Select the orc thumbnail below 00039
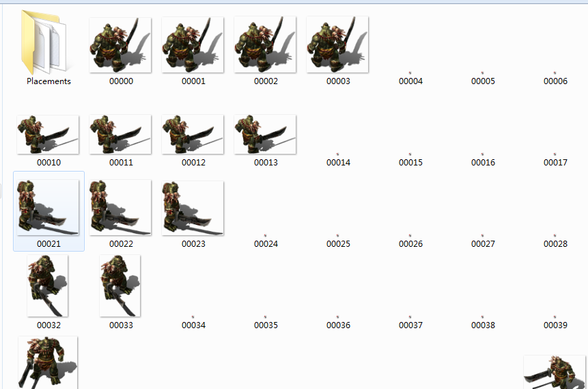 [555, 372]
